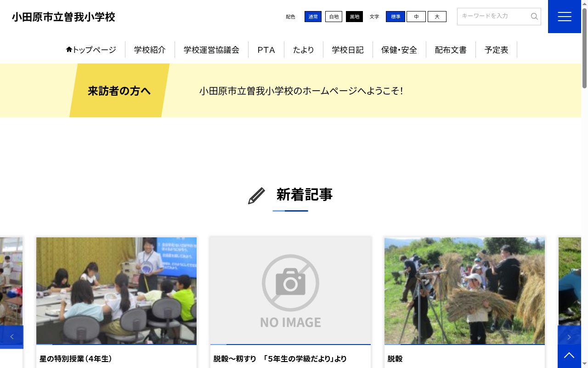Open 配布文書 menu item
588x368 pixels.
pyautogui.click(x=451, y=50)
